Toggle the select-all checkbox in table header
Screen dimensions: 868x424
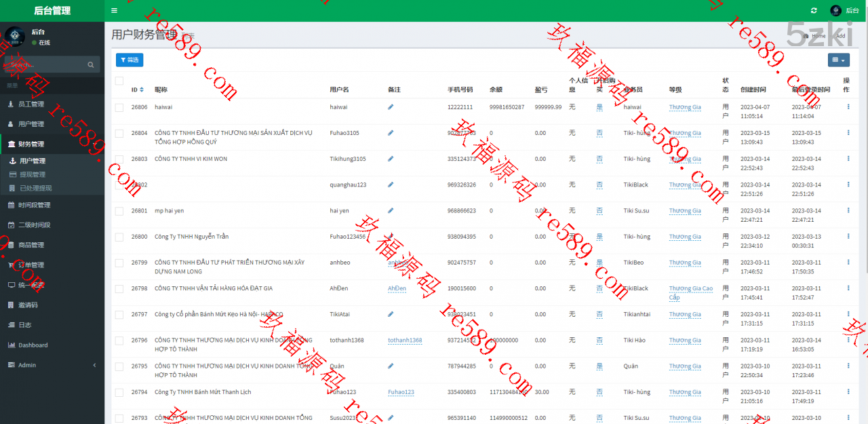tap(119, 81)
